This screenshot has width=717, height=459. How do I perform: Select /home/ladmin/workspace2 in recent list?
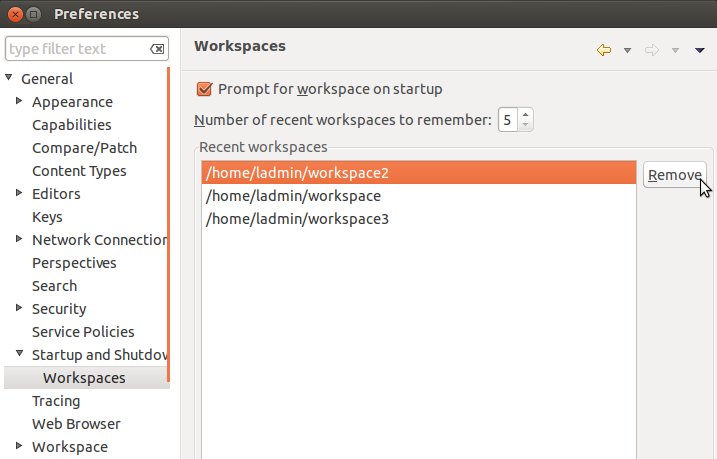419,173
